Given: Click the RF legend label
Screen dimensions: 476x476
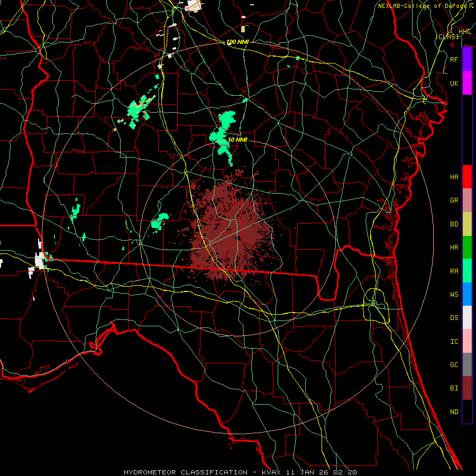Looking at the screenshot, I should pos(454,59).
